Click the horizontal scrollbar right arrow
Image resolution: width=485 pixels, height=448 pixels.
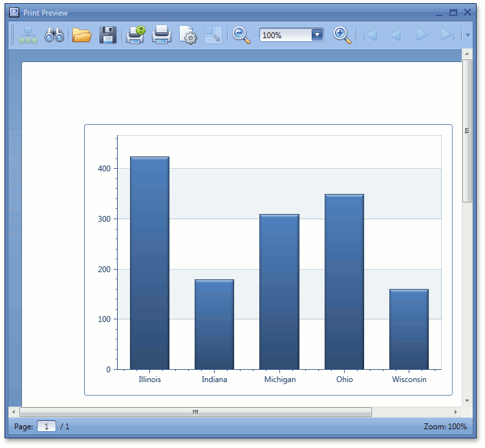tap(455, 412)
